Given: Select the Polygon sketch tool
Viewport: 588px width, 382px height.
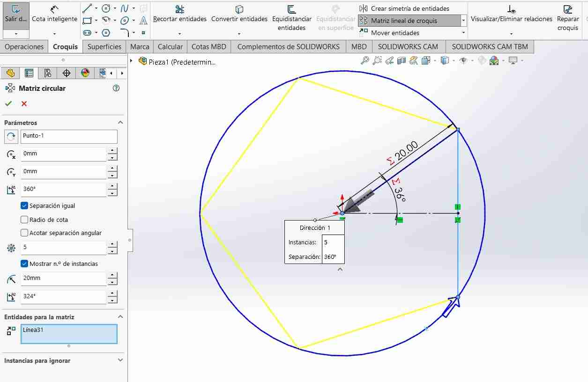Looking at the screenshot, I should pyautogui.click(x=106, y=33).
